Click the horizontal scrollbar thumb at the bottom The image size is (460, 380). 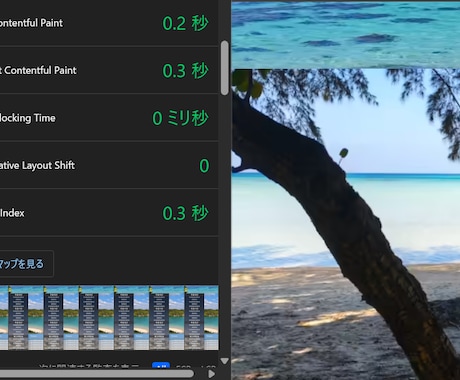pyautogui.click(x=97, y=374)
